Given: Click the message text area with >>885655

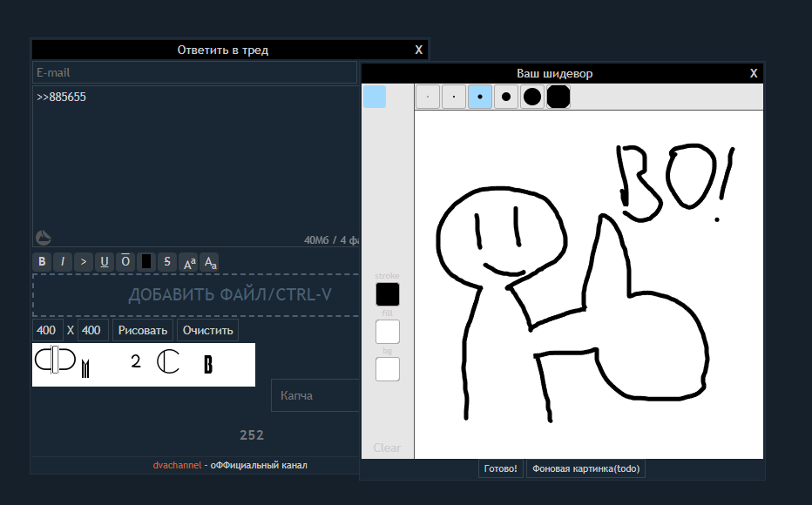Looking at the screenshot, I should [x=196, y=166].
